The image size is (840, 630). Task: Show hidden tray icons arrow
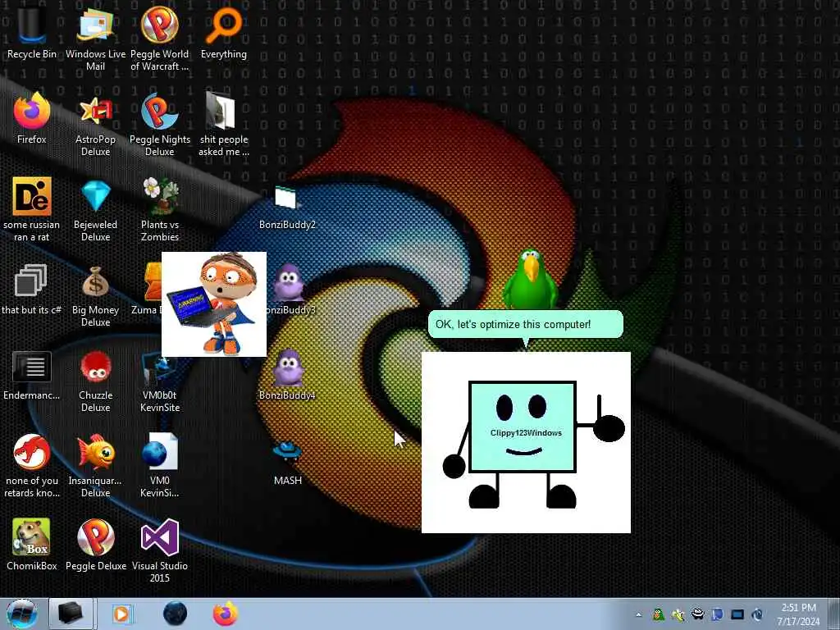(638, 614)
